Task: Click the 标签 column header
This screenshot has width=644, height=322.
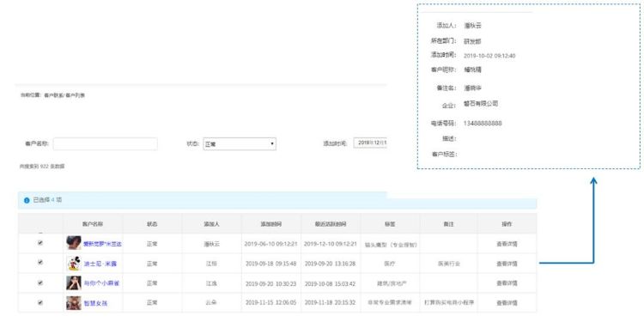Action: (x=390, y=224)
